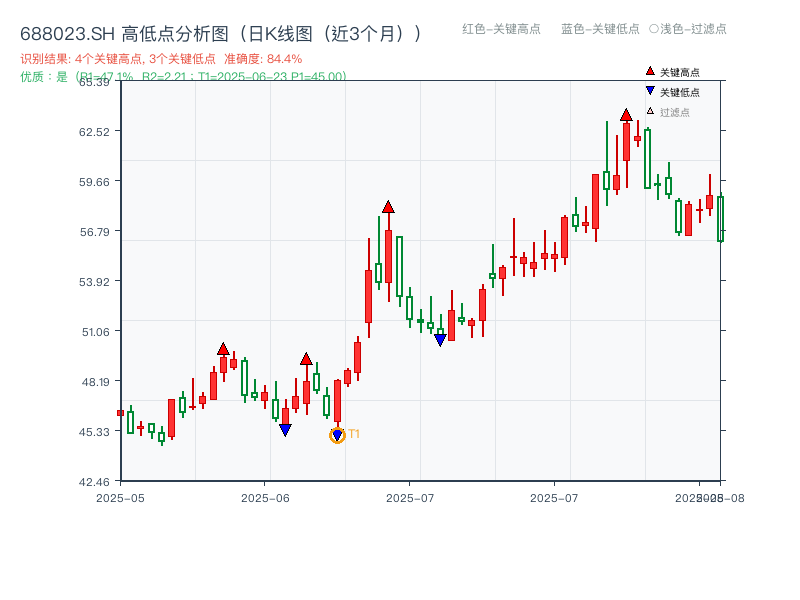Click the red triangle marker near late May peak

pos(225,348)
